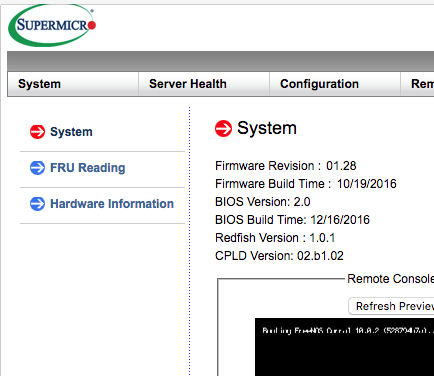
Task: Select the Redfish Version 1.0.1 text
Action: tap(275, 238)
